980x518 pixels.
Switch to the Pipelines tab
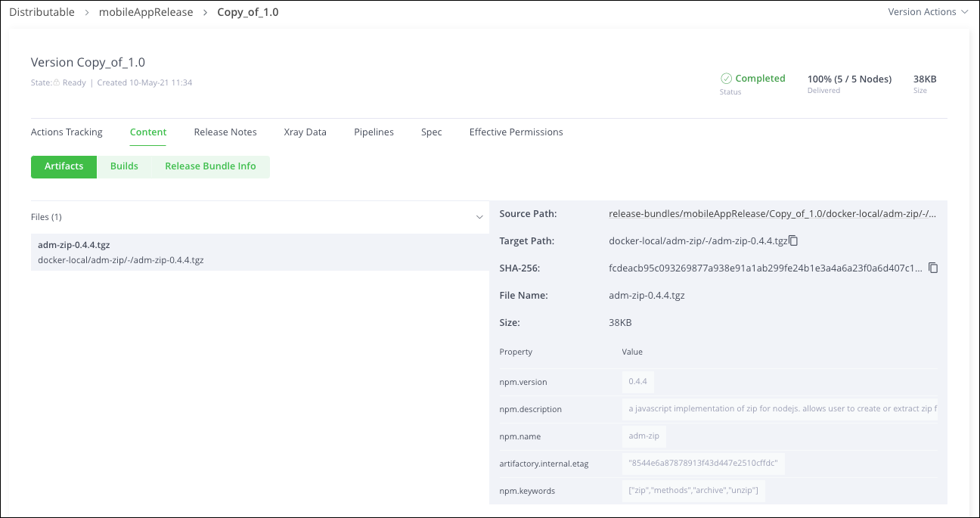(374, 132)
